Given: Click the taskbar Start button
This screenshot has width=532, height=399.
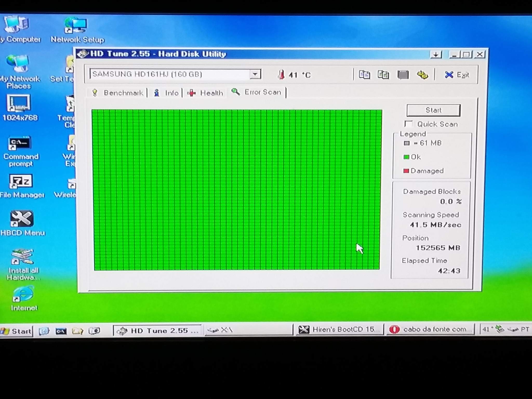Looking at the screenshot, I should (16, 331).
